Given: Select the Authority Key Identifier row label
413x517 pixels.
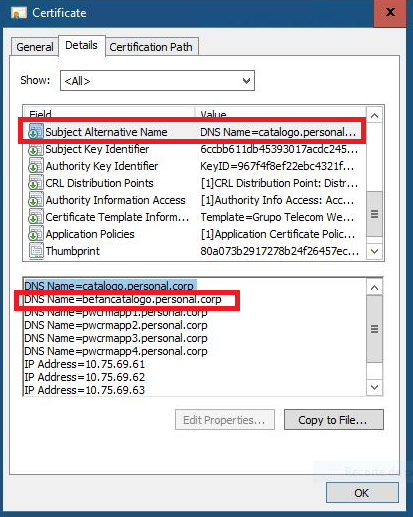Looking at the screenshot, I should tap(102, 166).
